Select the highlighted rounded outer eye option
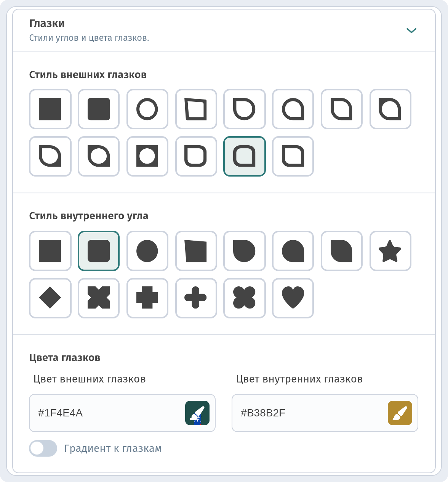448x482 pixels. point(245,156)
